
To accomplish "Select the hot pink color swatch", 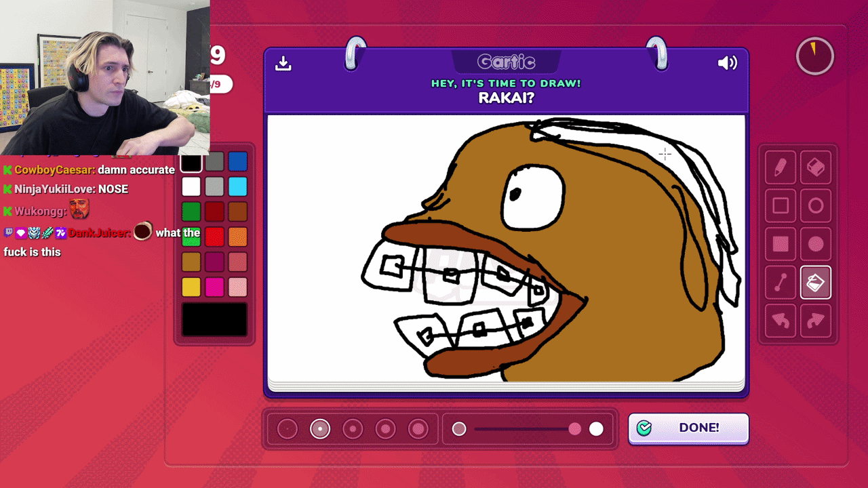I will [x=214, y=287].
